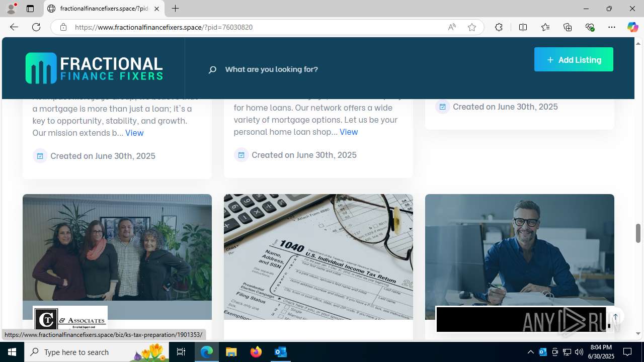Show hidden tray icons chevron
This screenshot has height=362, width=644.
pyautogui.click(x=530, y=352)
